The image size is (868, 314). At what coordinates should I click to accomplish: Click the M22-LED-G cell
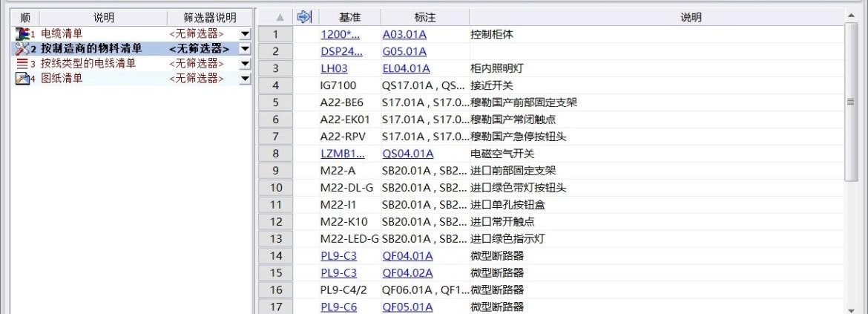349,239
